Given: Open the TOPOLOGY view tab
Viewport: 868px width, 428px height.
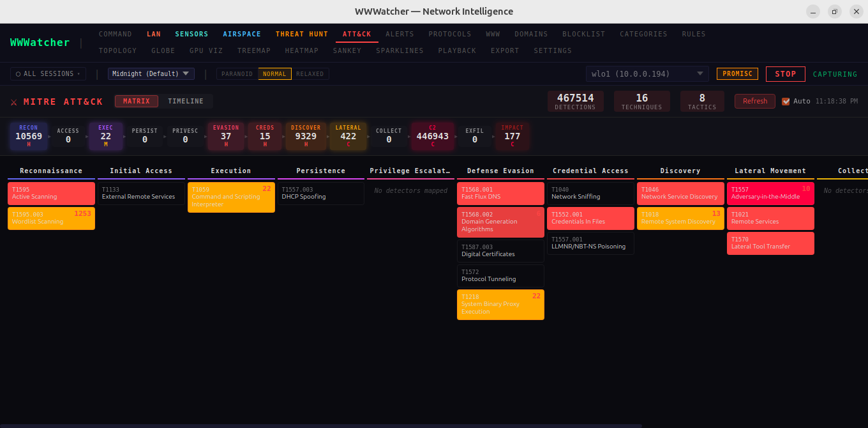Looking at the screenshot, I should pos(118,50).
